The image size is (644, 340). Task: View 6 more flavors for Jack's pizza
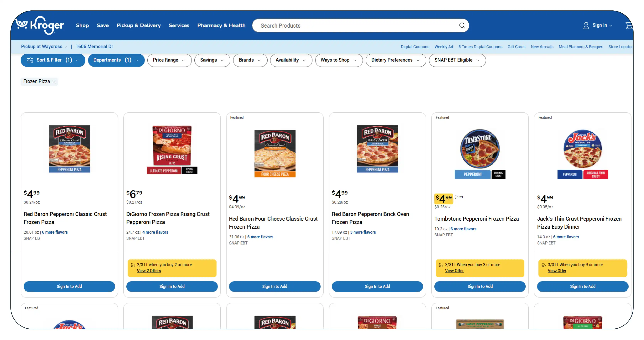(566, 237)
